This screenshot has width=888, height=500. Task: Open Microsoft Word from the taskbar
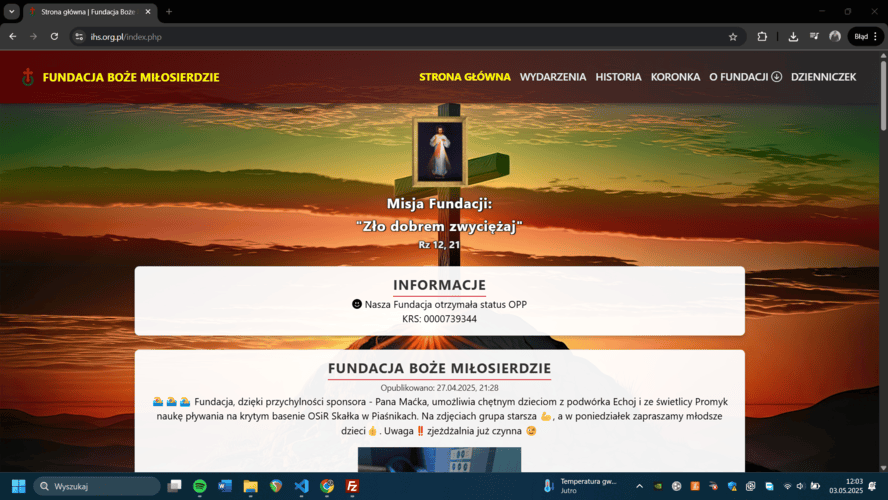(225, 486)
